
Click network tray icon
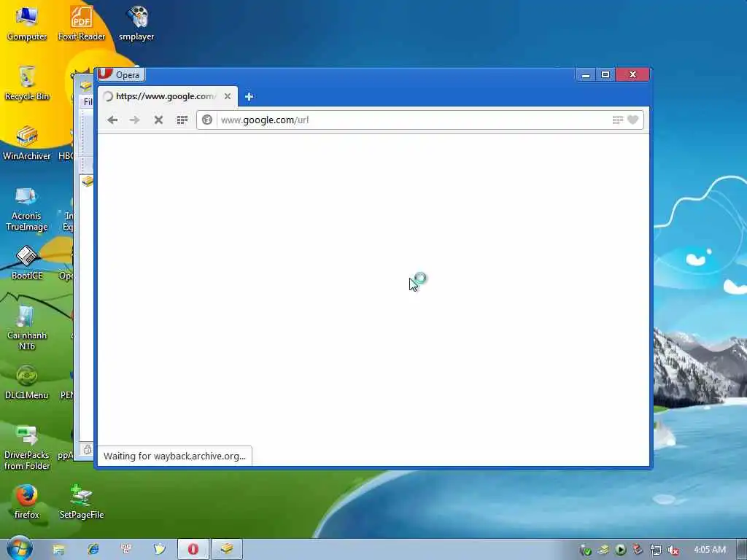656,551
